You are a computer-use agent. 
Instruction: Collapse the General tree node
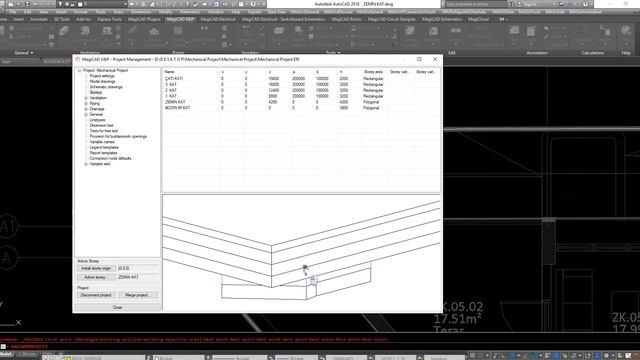(86, 115)
